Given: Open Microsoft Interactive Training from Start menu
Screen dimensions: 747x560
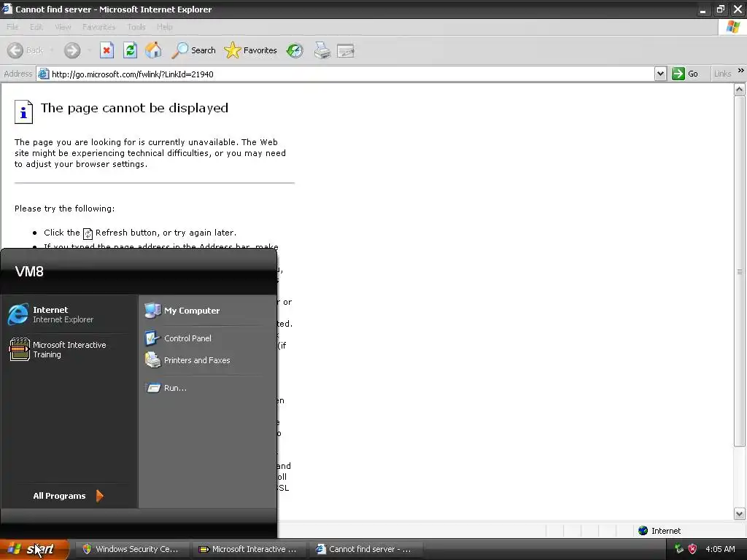Looking at the screenshot, I should [x=69, y=349].
